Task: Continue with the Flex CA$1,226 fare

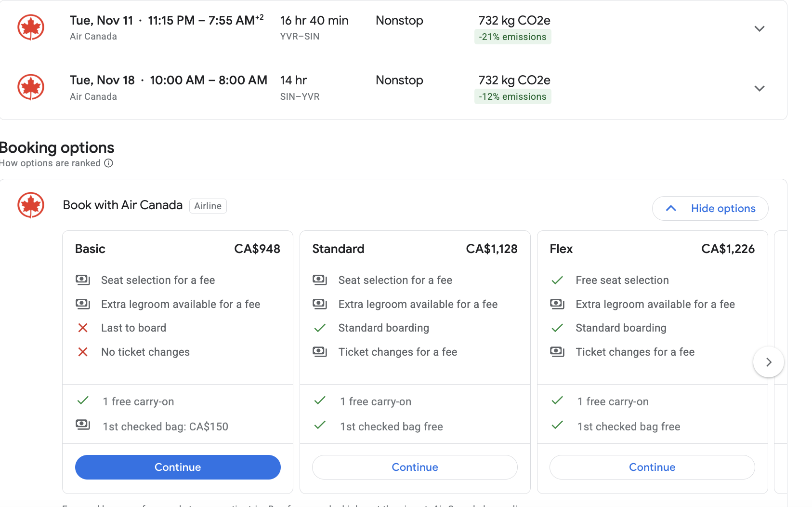Action: pos(652,467)
